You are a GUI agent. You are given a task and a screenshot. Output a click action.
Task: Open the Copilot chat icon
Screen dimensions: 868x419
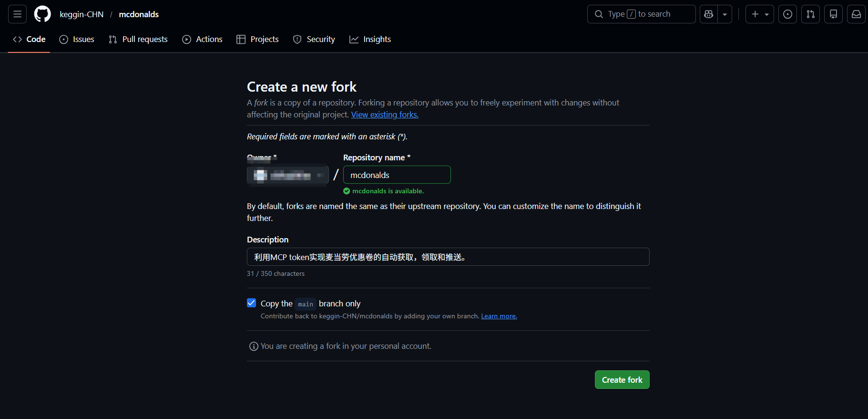[x=709, y=14]
